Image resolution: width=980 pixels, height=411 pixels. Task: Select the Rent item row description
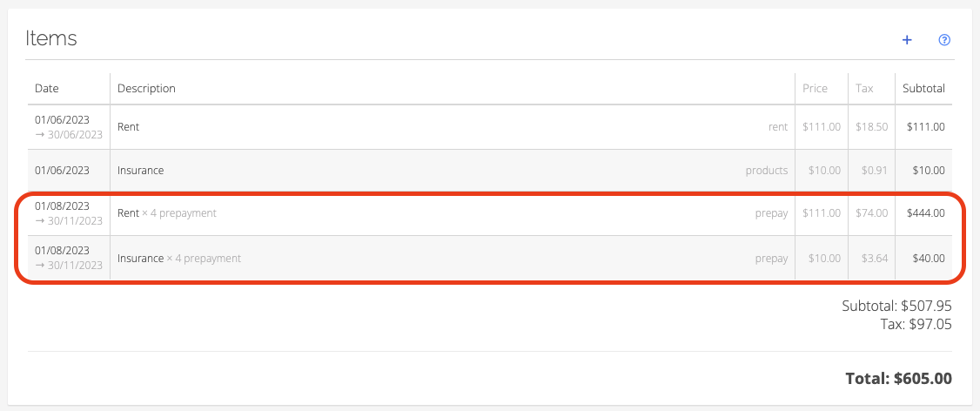(128, 126)
